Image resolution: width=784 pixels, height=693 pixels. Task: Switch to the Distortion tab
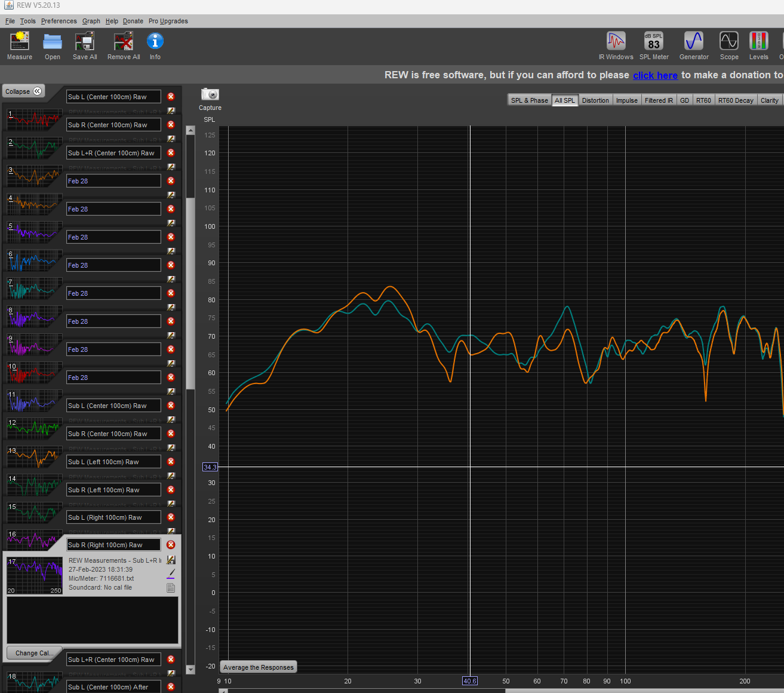tap(595, 100)
